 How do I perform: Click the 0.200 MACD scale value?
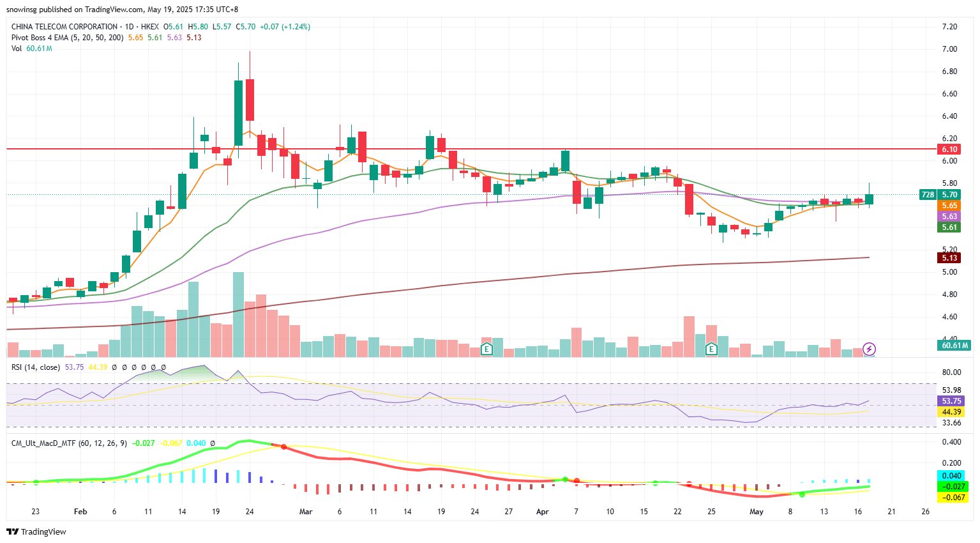[x=951, y=463]
